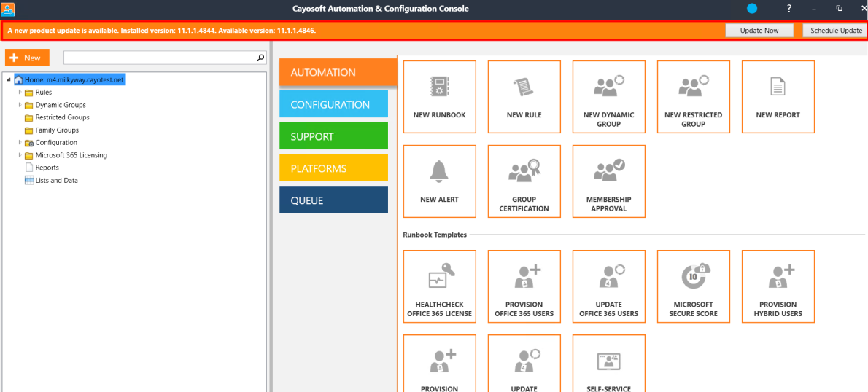Click the Runbook Templates section heading

(x=435, y=235)
